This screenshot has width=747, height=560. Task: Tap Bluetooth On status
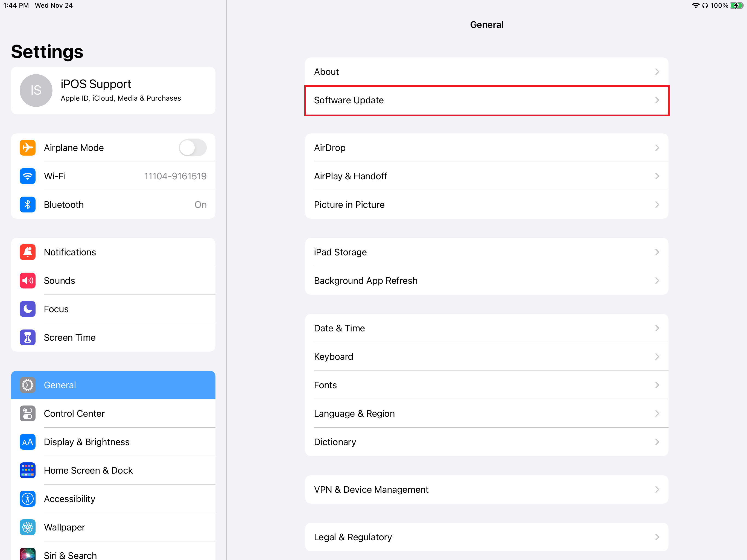(x=201, y=204)
